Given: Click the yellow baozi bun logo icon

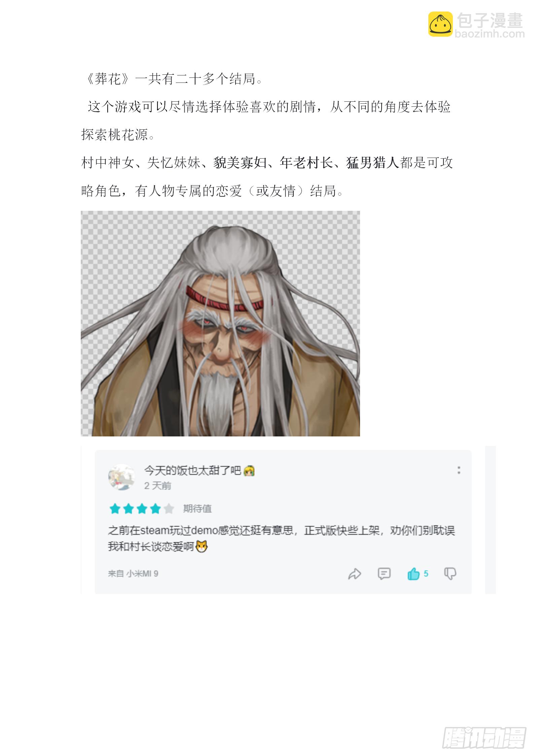Looking at the screenshot, I should pos(440,24).
